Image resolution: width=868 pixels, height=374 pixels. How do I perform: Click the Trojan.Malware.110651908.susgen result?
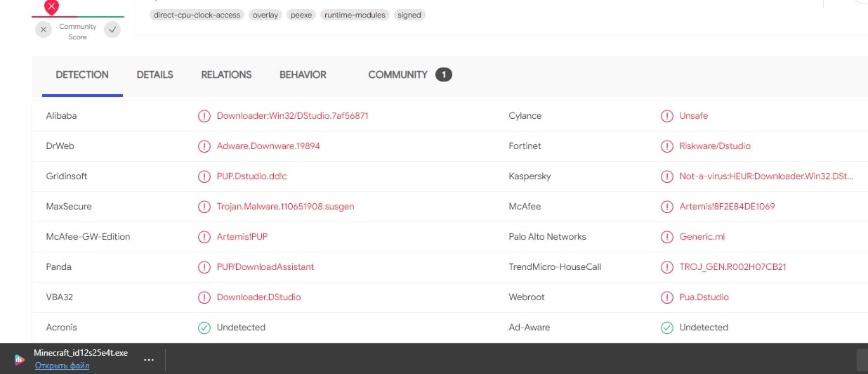click(285, 207)
